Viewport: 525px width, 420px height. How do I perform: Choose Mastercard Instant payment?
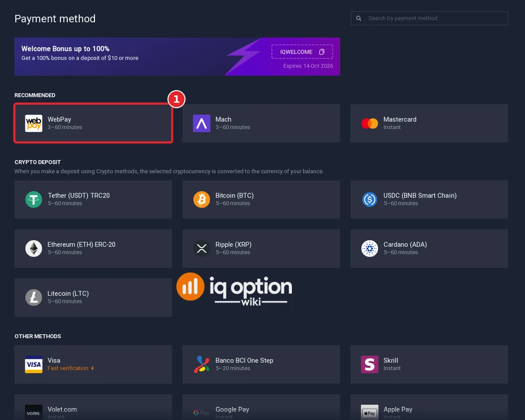(429, 123)
